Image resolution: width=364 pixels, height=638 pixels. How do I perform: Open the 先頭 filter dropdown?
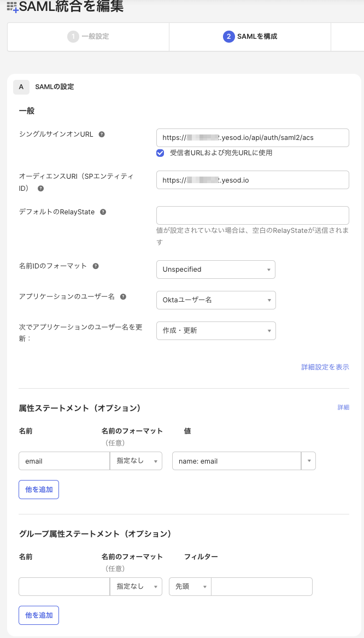tap(190, 586)
